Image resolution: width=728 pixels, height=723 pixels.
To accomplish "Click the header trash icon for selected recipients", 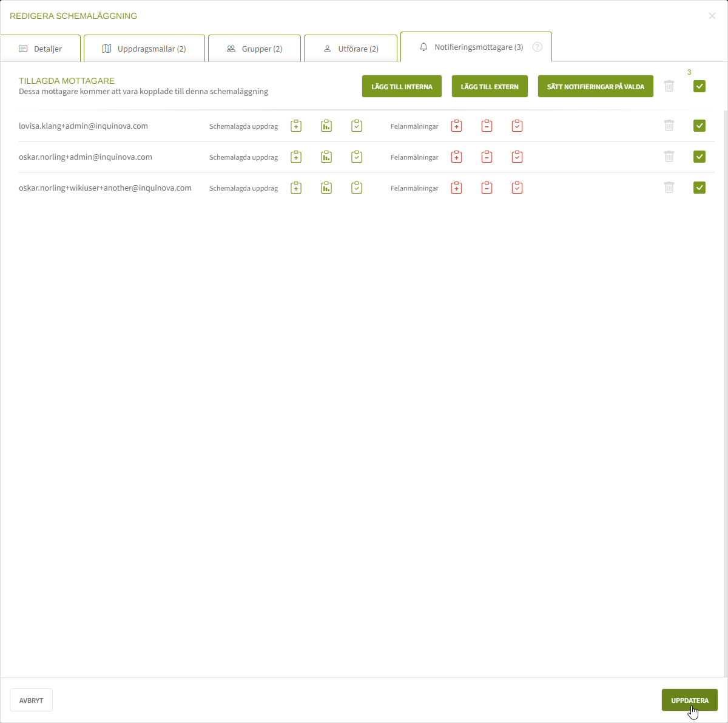I will click(x=669, y=86).
